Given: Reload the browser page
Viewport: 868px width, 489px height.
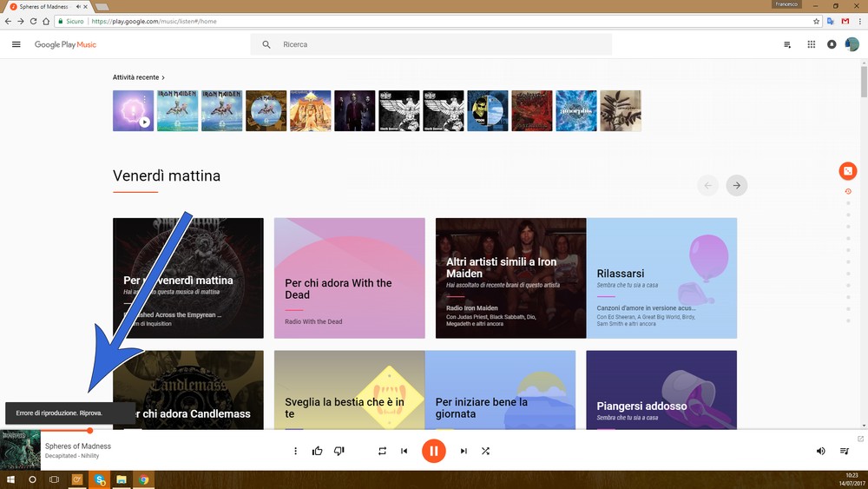Looking at the screenshot, I should pyautogui.click(x=33, y=21).
